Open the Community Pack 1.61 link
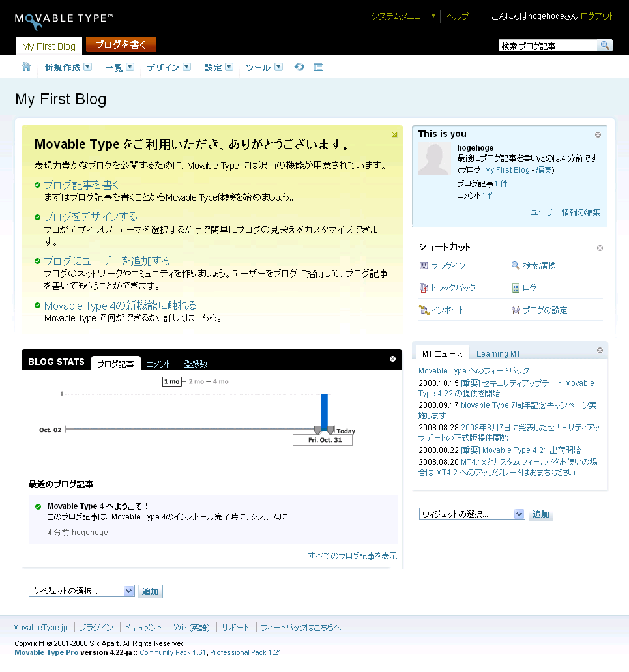The height and width of the screenshot is (672, 629). click(173, 652)
